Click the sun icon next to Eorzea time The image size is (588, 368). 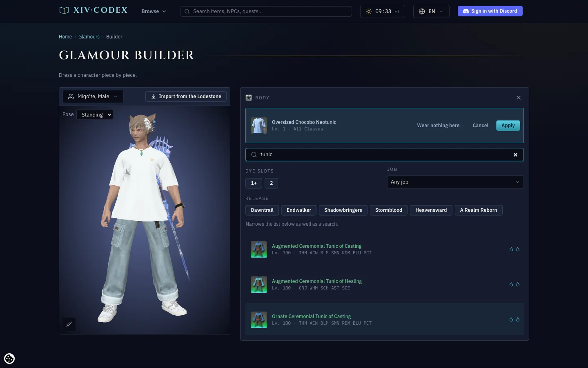click(369, 11)
